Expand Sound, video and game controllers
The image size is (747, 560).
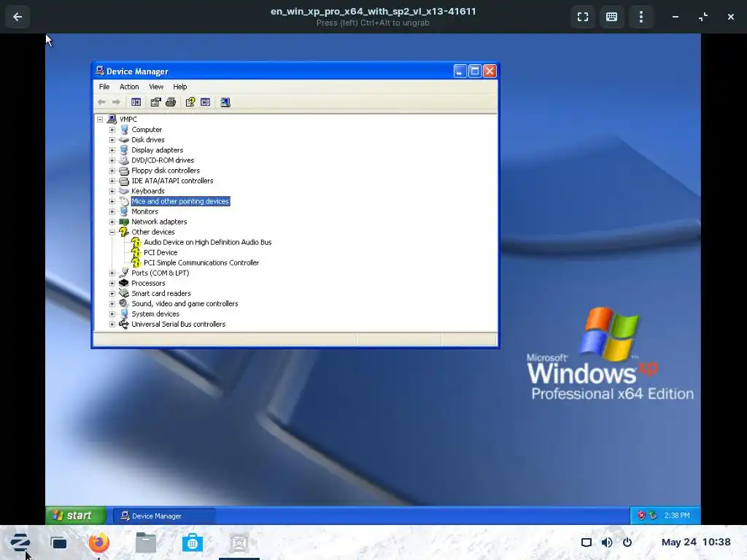[x=112, y=304]
